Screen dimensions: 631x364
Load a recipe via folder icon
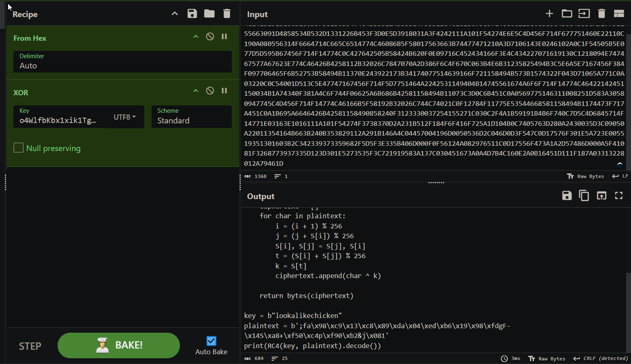click(209, 14)
